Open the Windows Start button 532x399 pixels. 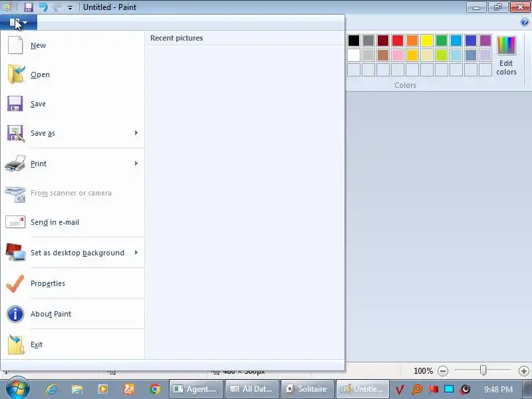tap(17, 388)
